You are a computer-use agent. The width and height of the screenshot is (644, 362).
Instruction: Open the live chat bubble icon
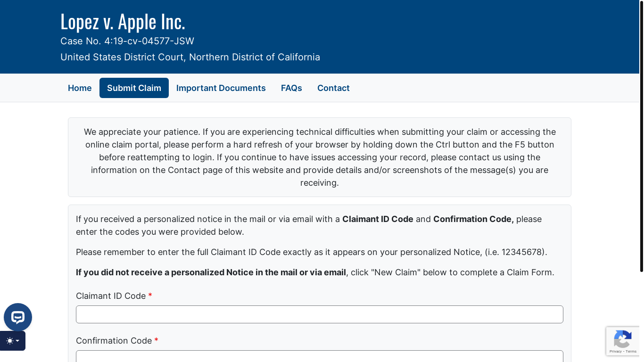[x=18, y=317]
